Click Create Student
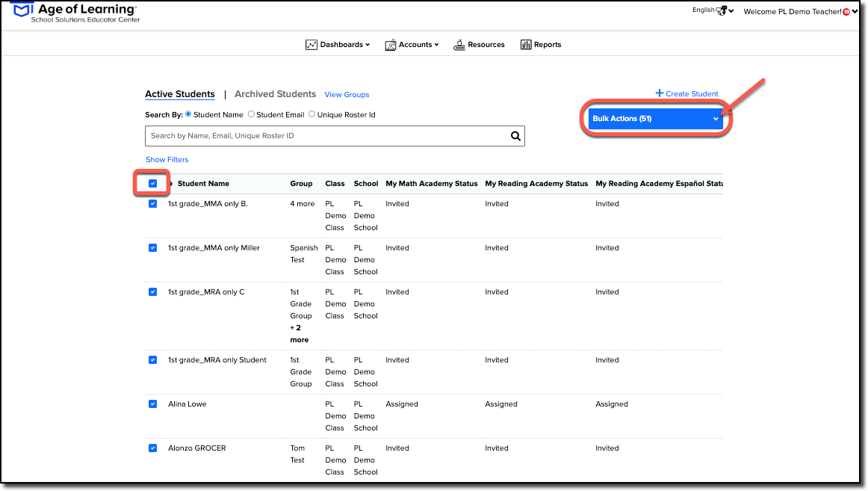868x491 pixels. tap(687, 93)
